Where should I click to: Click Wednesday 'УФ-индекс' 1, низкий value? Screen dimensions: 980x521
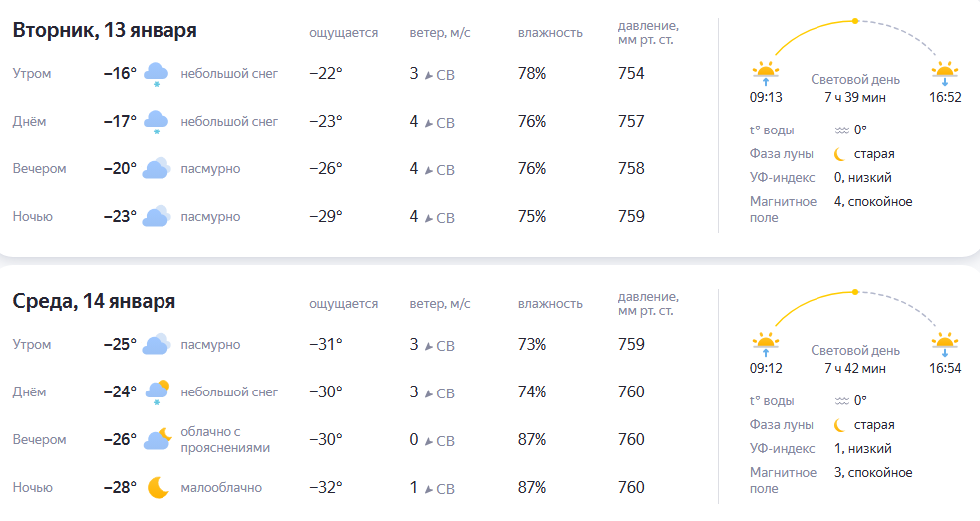point(862,449)
